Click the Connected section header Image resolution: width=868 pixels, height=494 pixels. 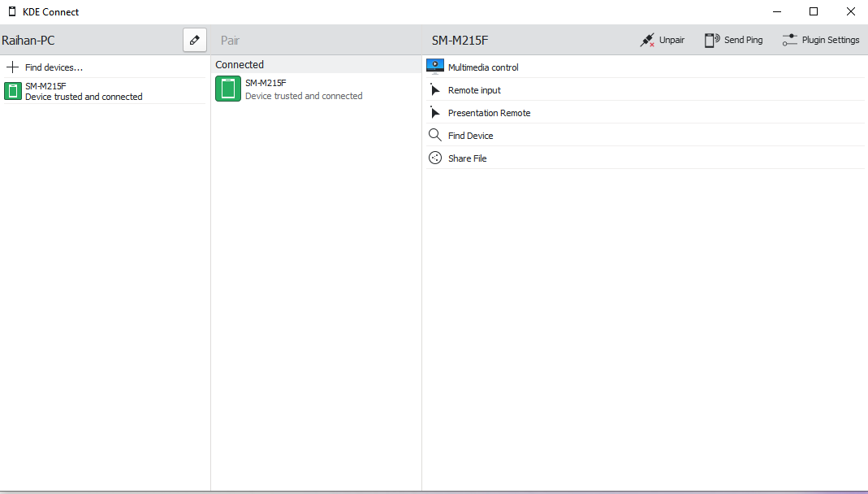(316, 64)
